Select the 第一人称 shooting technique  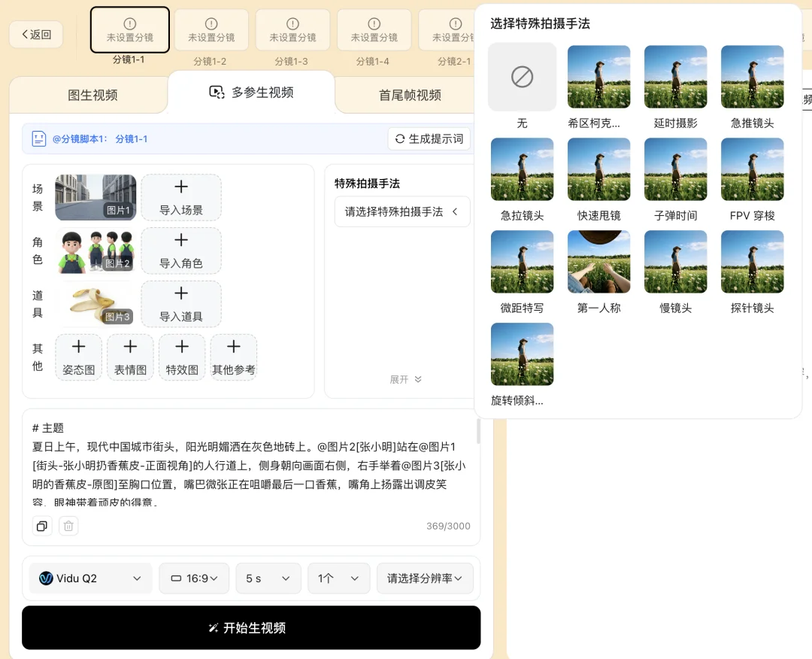coord(598,261)
